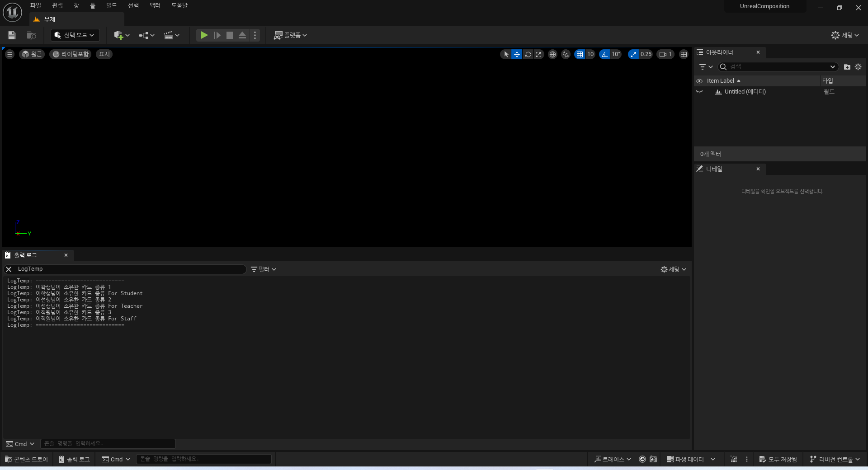Open the scale snap value 0.25
The height and width of the screenshot is (470, 868).
pos(646,54)
